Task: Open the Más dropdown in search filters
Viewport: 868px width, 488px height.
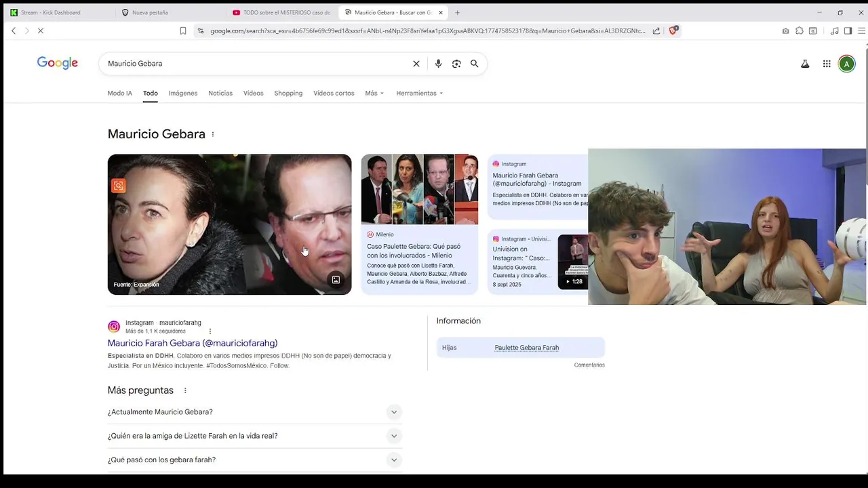Action: (374, 93)
